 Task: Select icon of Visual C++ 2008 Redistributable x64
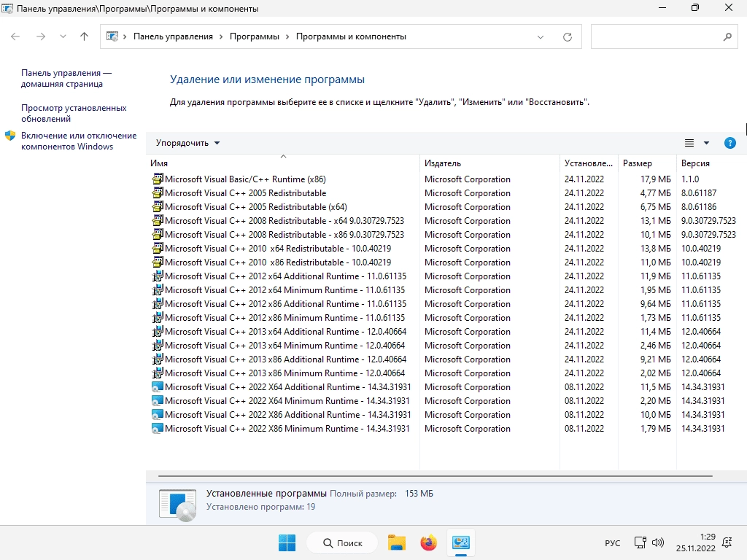[x=158, y=220]
